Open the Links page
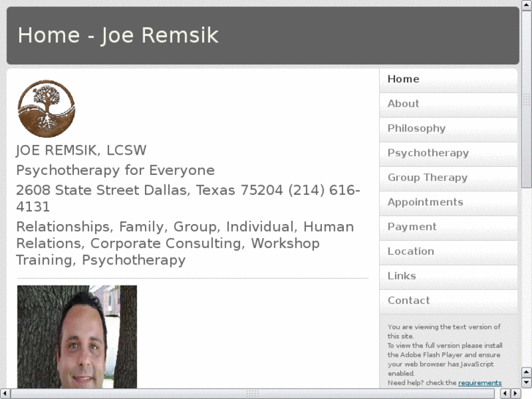This screenshot has height=399, width=532. coord(448,277)
